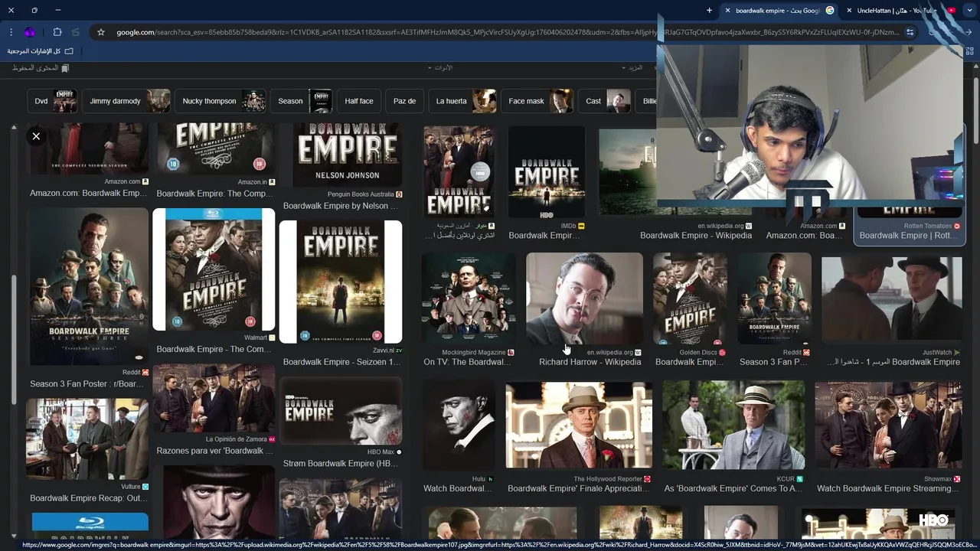Click 'Boardwalk Empire by Nelson' caption

(341, 206)
